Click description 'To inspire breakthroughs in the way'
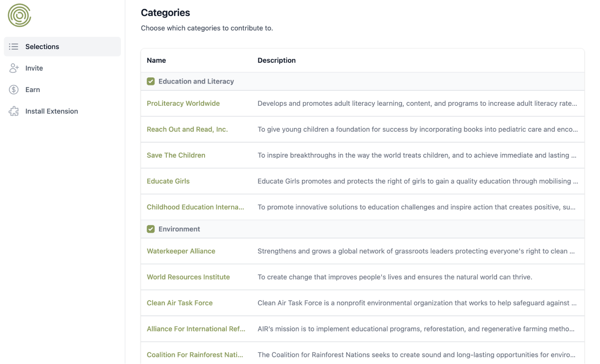Viewport: 600px width, 364px height. point(417,155)
